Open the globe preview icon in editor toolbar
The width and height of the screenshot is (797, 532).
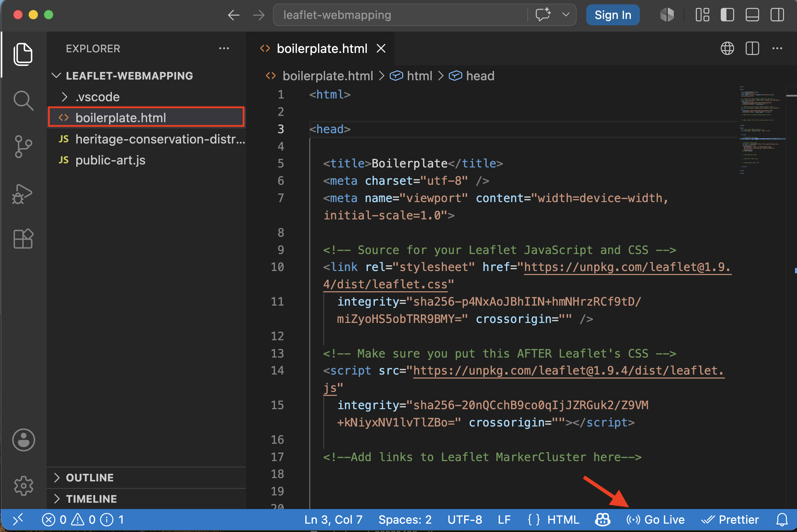click(727, 49)
